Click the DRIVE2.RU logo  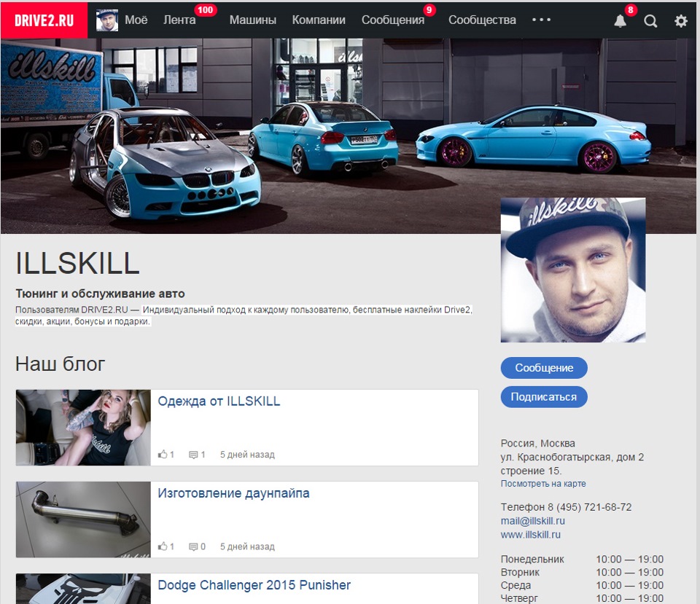[43, 20]
